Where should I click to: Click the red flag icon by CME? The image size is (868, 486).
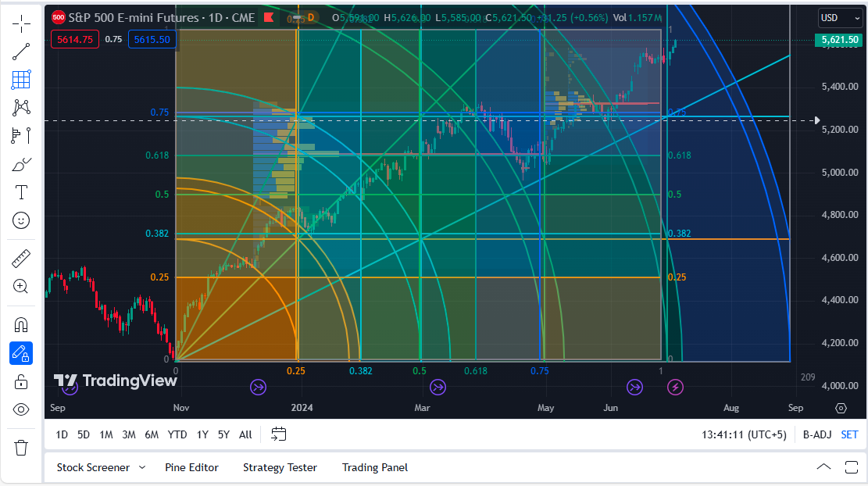[x=269, y=18]
